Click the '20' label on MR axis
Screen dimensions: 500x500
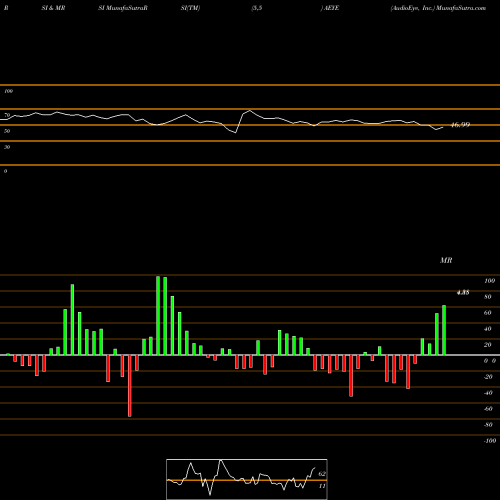pyautogui.click(x=488, y=345)
